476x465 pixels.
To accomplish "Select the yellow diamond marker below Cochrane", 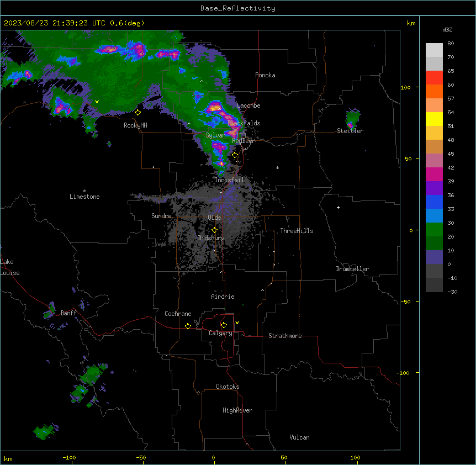I will coord(188,326).
